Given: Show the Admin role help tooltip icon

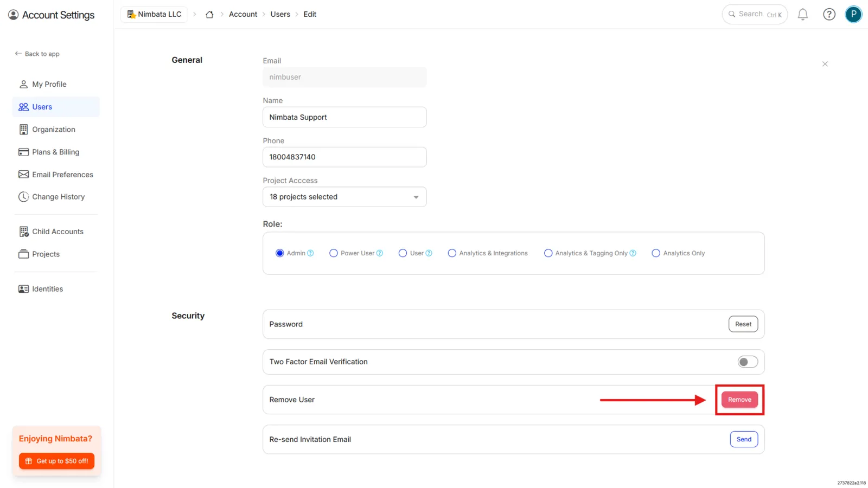Looking at the screenshot, I should coord(310,253).
